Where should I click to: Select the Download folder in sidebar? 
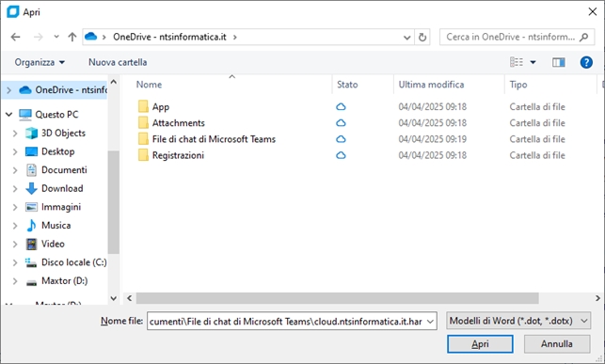coord(62,188)
